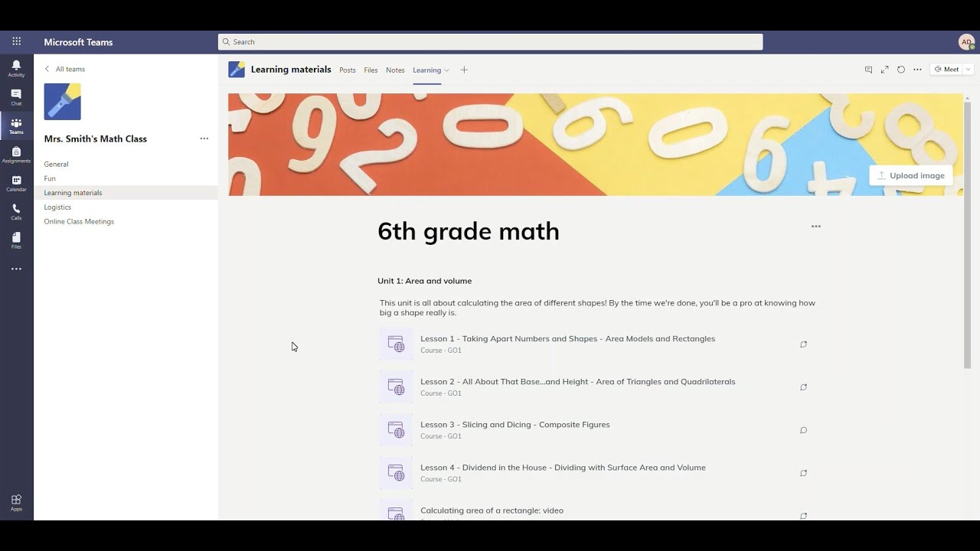Image resolution: width=980 pixels, height=551 pixels.
Task: Open Files in the left rail
Action: click(x=16, y=241)
